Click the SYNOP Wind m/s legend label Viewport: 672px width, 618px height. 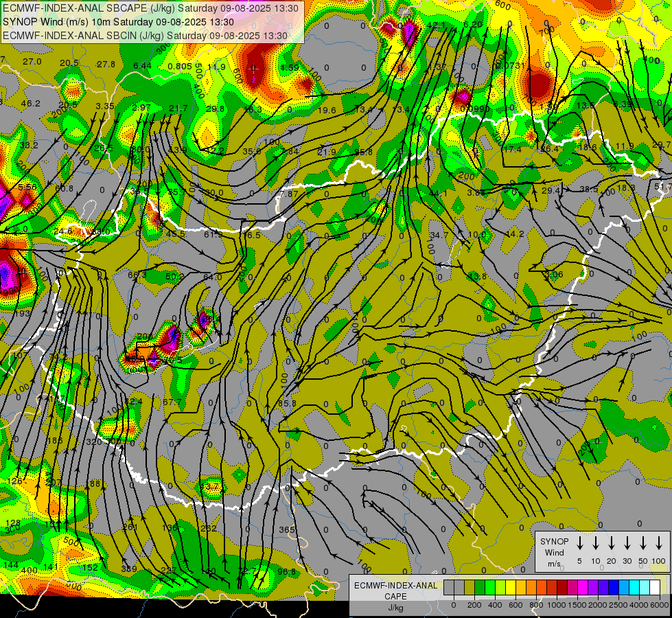click(x=554, y=552)
